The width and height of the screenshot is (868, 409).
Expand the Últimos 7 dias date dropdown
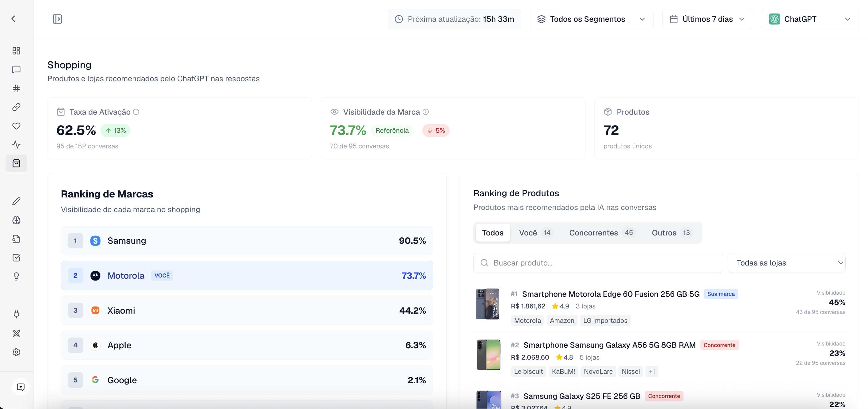(x=707, y=19)
